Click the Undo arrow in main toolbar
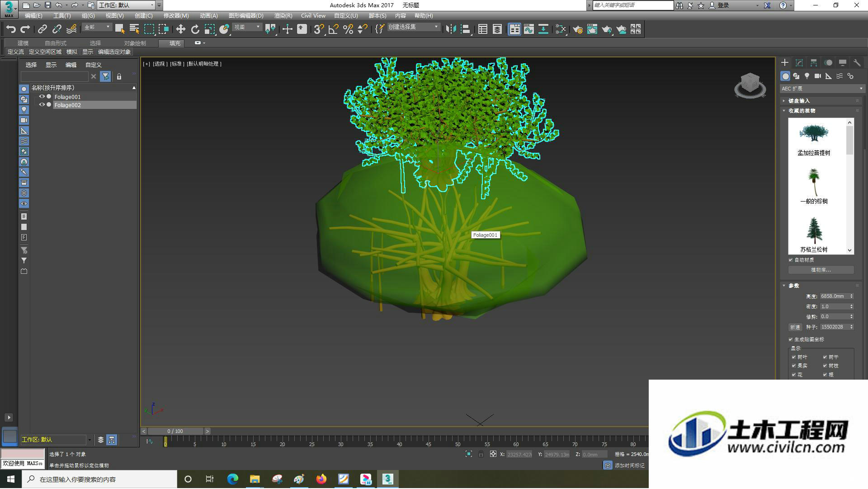This screenshot has width=868, height=489. tap(11, 29)
